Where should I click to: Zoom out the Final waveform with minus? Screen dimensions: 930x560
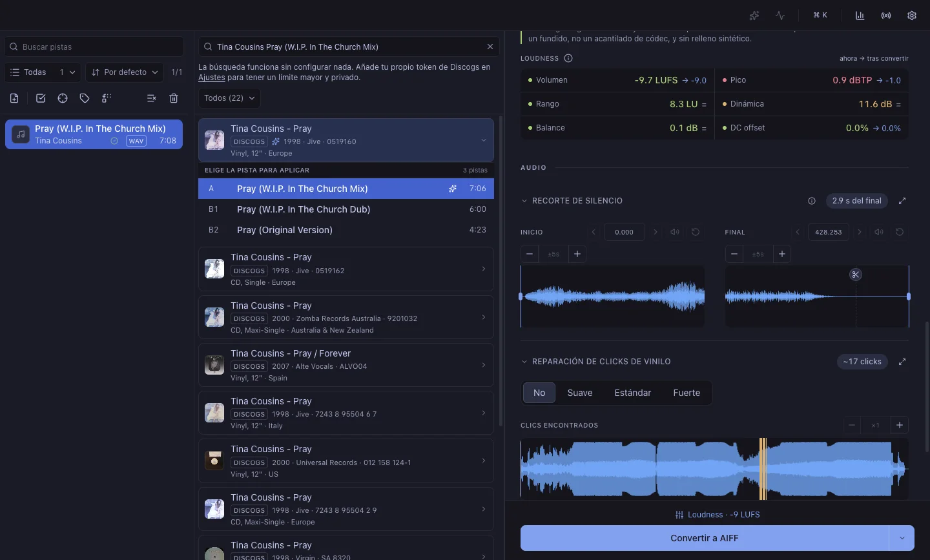click(734, 254)
